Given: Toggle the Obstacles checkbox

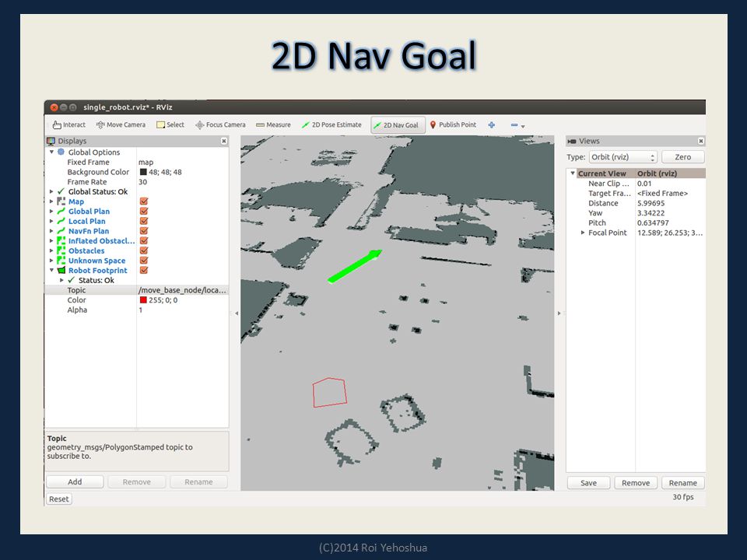Looking at the screenshot, I should tap(144, 250).
